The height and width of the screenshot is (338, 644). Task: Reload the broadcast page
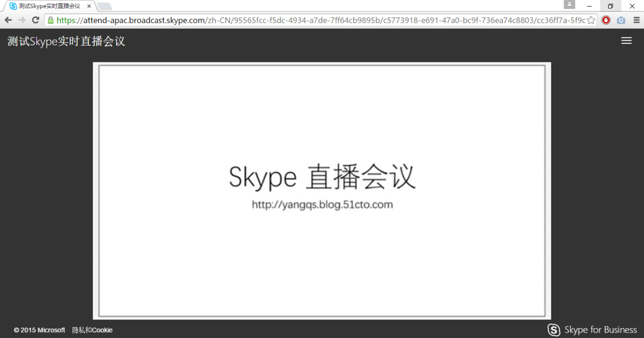pyautogui.click(x=36, y=20)
